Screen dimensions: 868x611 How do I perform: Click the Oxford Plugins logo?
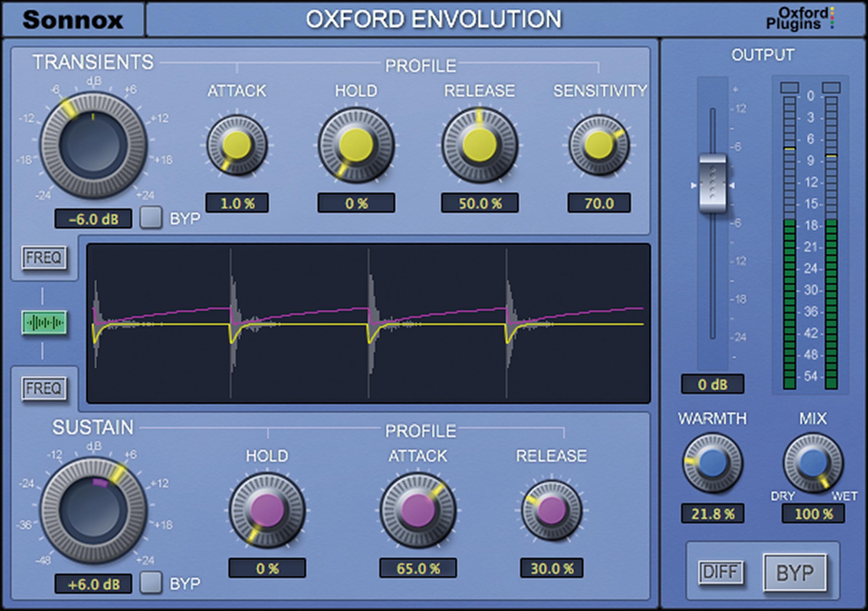tap(800, 18)
